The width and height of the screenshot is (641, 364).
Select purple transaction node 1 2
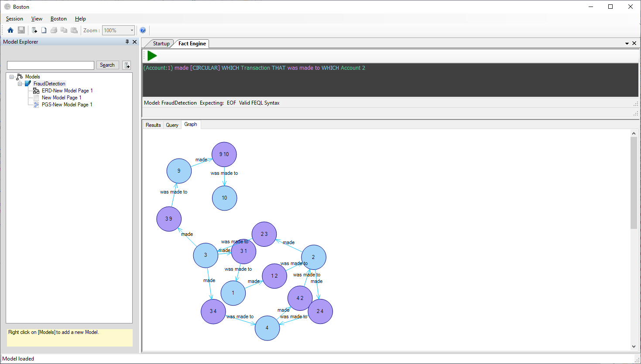pos(274,276)
